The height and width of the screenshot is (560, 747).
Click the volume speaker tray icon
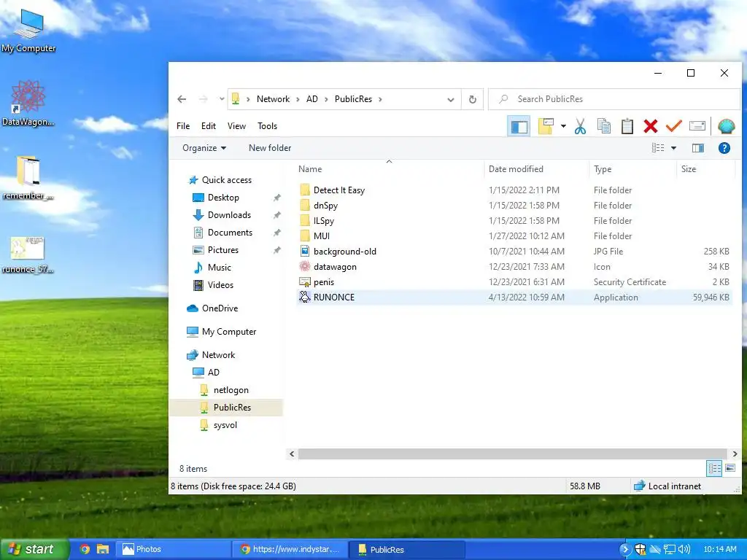[x=684, y=549]
